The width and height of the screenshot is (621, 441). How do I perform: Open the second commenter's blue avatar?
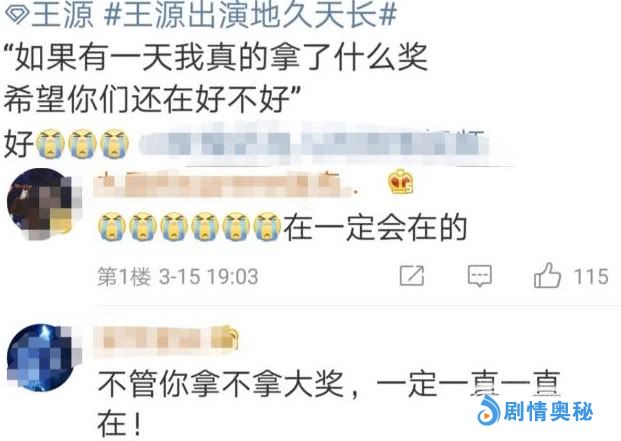pos(43,357)
